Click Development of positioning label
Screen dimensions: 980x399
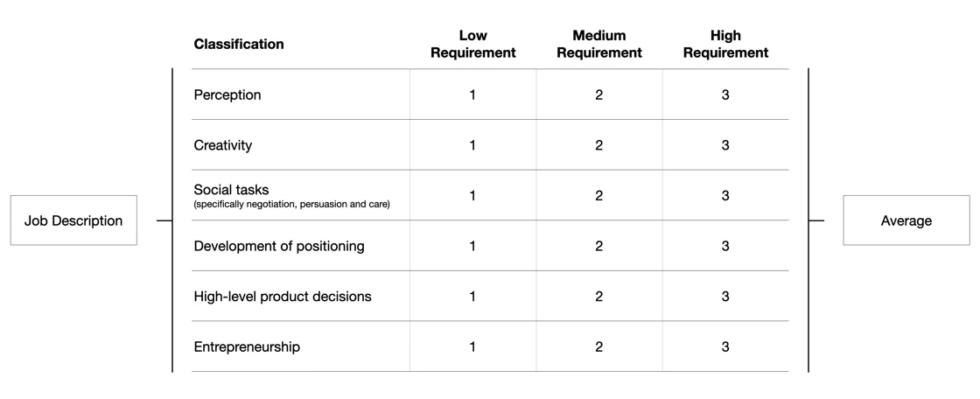click(x=279, y=246)
